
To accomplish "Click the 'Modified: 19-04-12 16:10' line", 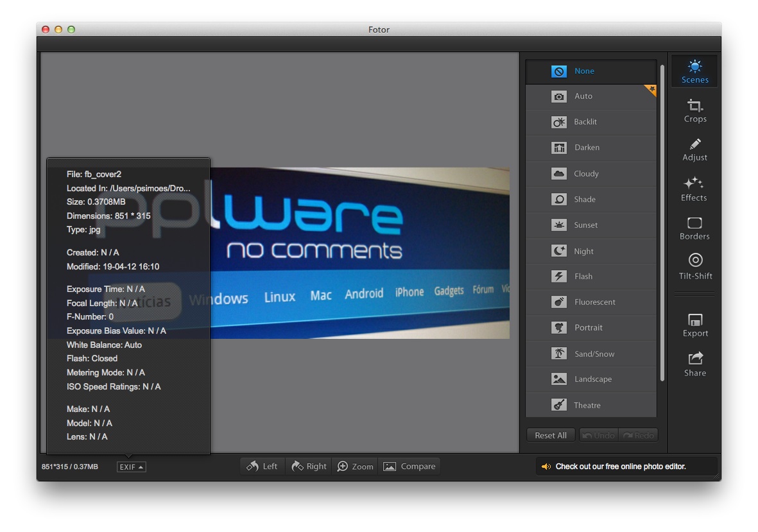I will tap(112, 267).
